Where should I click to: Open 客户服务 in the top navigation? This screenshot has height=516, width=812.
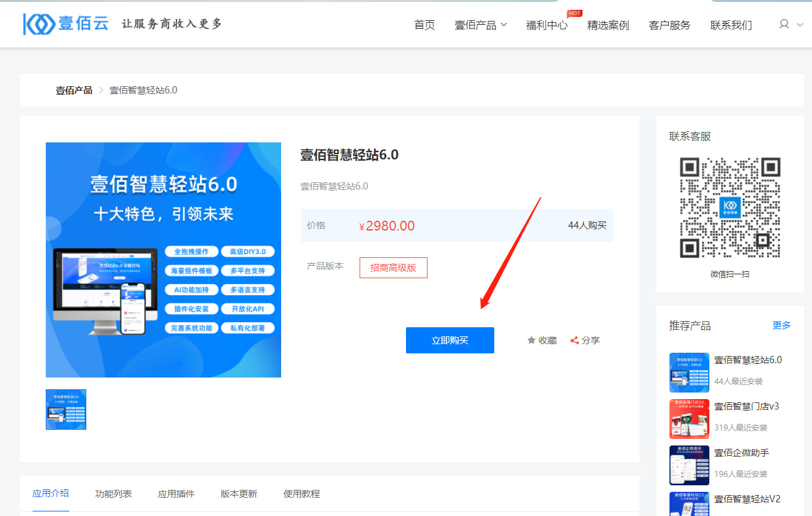669,25
